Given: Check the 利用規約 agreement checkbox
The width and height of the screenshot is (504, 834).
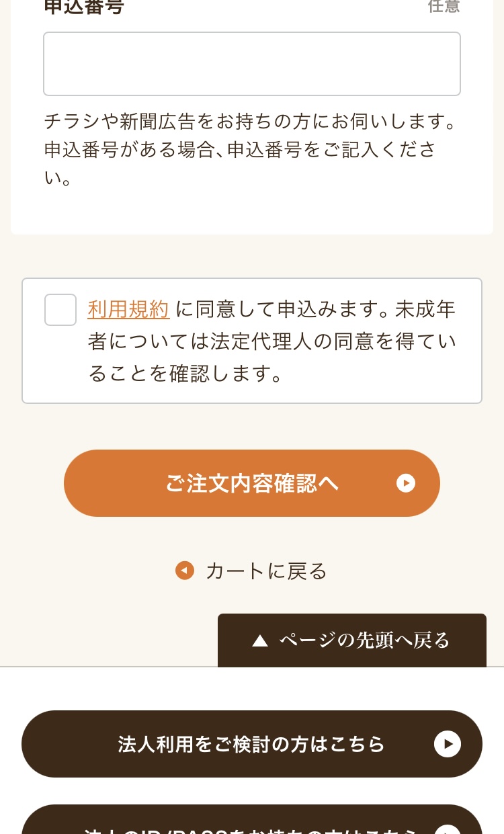Looking at the screenshot, I should click(60, 310).
